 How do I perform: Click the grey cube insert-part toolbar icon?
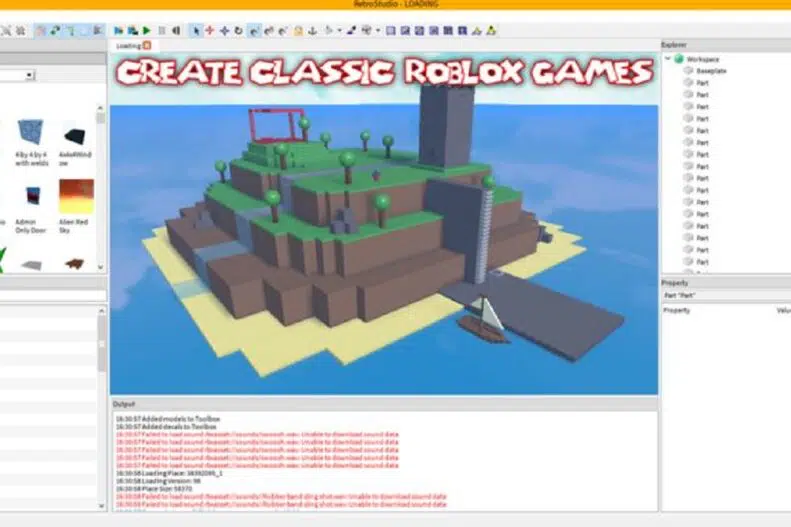[367, 31]
